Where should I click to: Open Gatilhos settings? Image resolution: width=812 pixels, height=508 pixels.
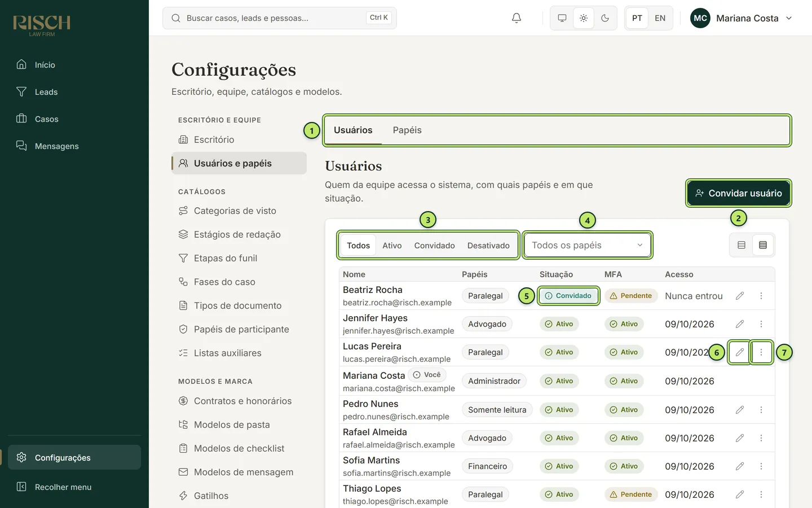(x=239, y=496)
